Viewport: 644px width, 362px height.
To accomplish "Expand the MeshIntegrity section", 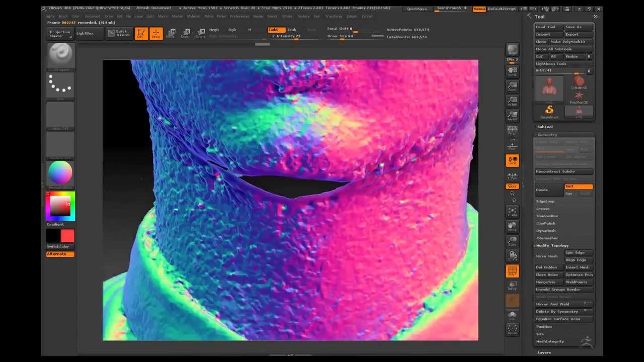I will (550, 341).
